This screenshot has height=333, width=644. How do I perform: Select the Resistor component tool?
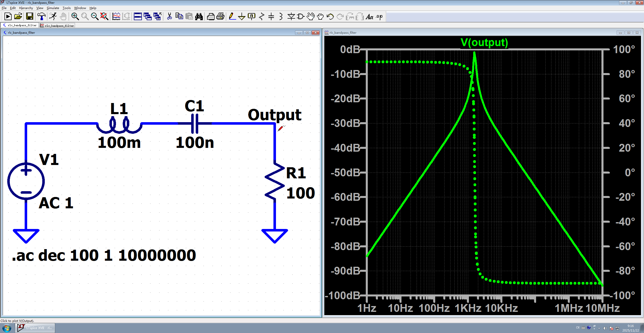262,17
